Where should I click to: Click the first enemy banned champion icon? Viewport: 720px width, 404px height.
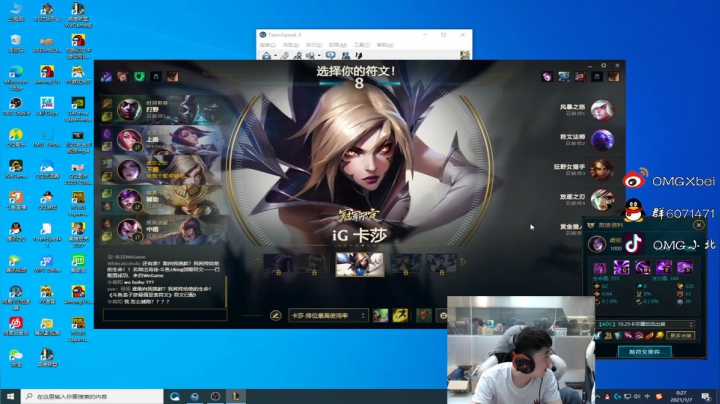(547, 76)
